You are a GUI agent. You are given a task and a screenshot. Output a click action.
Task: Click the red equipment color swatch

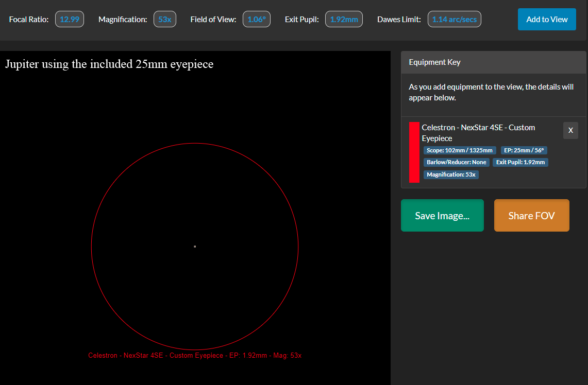(x=414, y=152)
